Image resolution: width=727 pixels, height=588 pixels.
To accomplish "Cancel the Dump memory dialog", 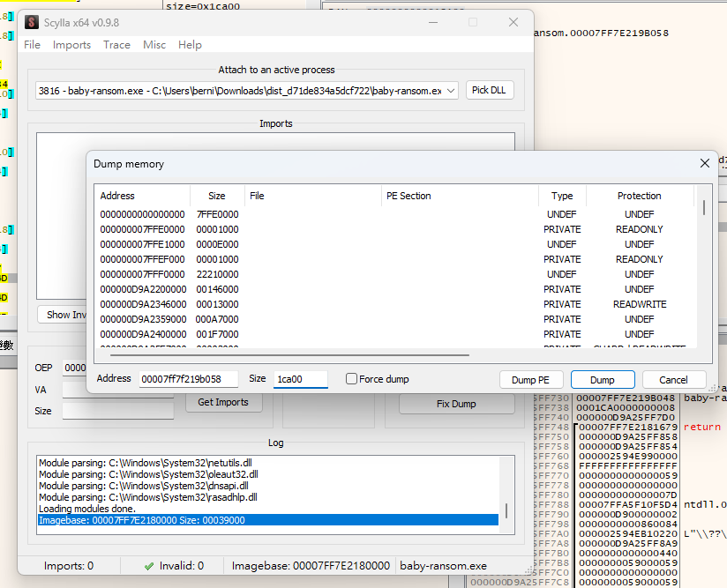I will (674, 380).
